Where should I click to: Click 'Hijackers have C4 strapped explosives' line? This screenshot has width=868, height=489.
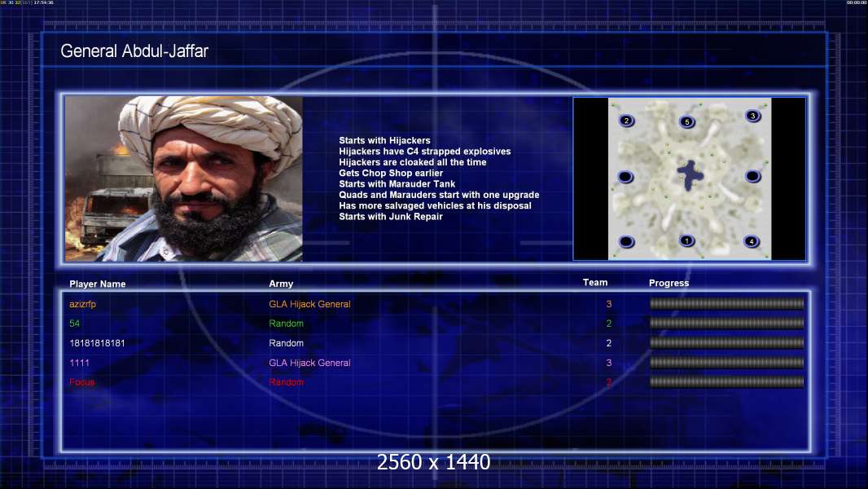click(424, 152)
